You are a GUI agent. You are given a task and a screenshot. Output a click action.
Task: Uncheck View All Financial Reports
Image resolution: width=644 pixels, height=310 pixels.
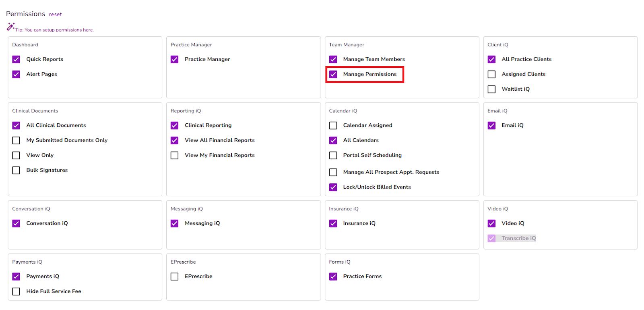[174, 140]
